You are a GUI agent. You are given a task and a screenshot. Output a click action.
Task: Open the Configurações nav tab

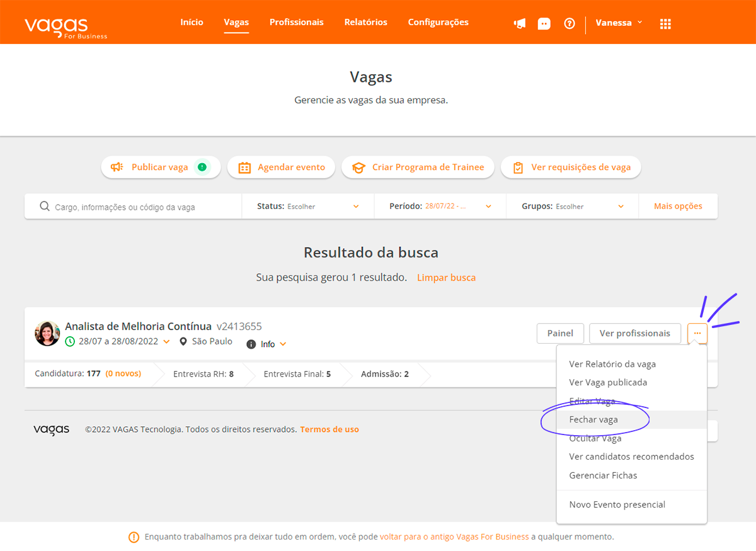pyautogui.click(x=438, y=22)
